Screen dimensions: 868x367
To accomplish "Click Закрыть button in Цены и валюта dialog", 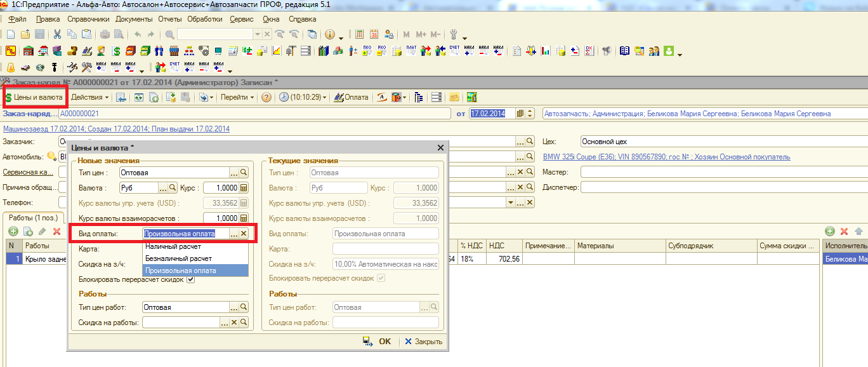I will tap(423, 342).
